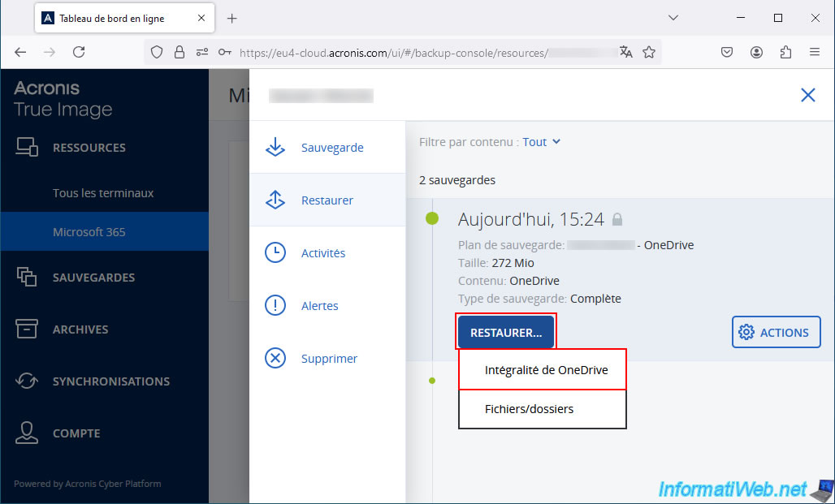Click the 'Type de sauvegarde: Complète' line

tap(539, 299)
